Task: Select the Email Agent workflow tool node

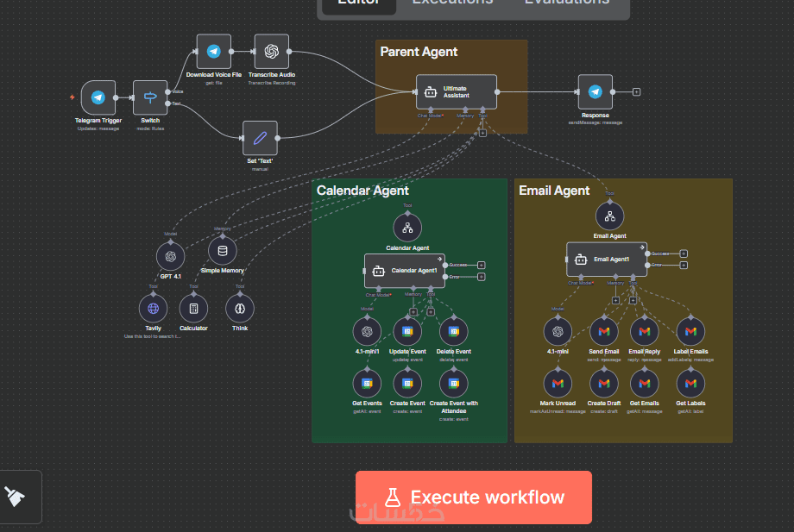Action: click(x=609, y=216)
